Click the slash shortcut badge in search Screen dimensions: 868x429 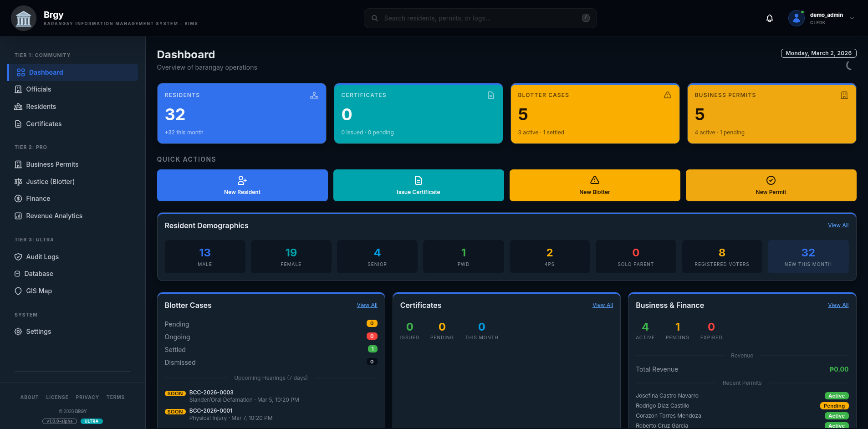tap(586, 18)
